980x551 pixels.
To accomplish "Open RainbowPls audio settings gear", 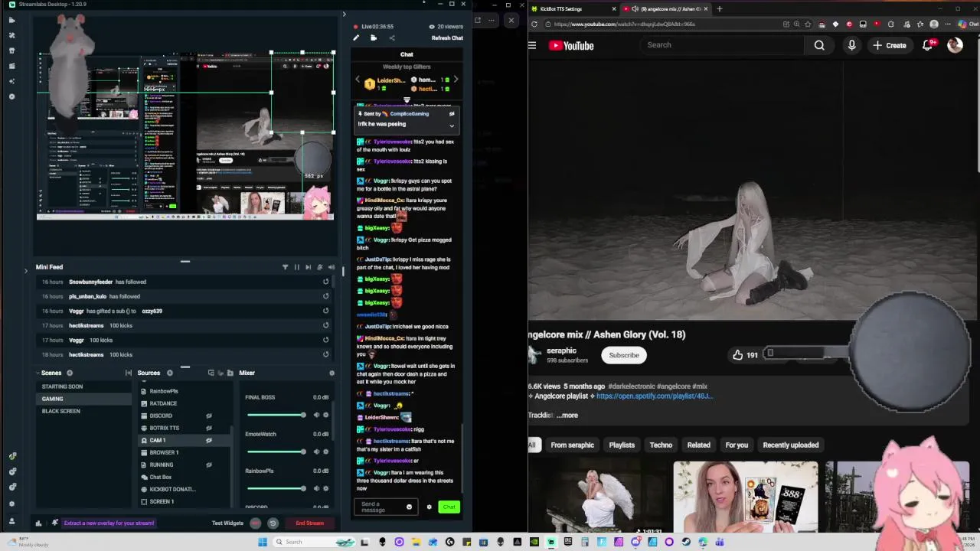I will point(326,488).
